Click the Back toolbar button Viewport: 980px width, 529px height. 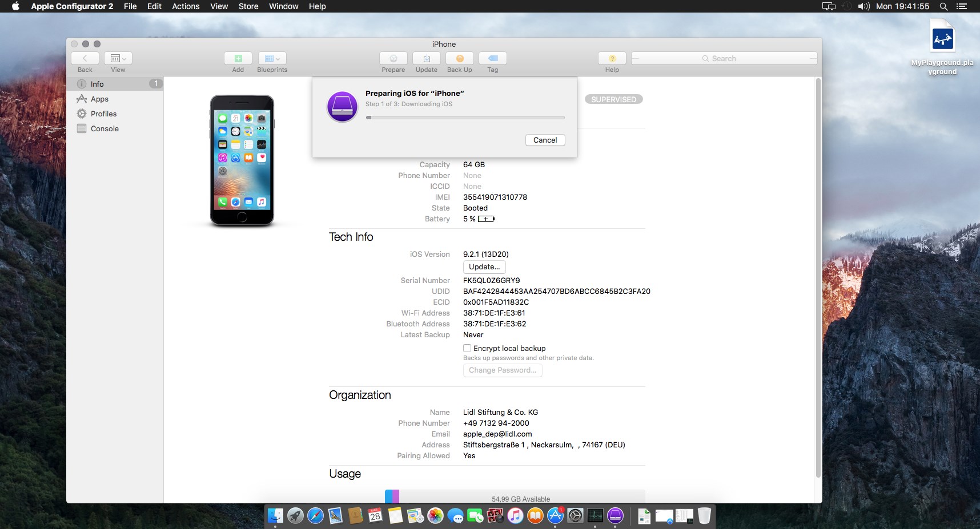coord(85,58)
